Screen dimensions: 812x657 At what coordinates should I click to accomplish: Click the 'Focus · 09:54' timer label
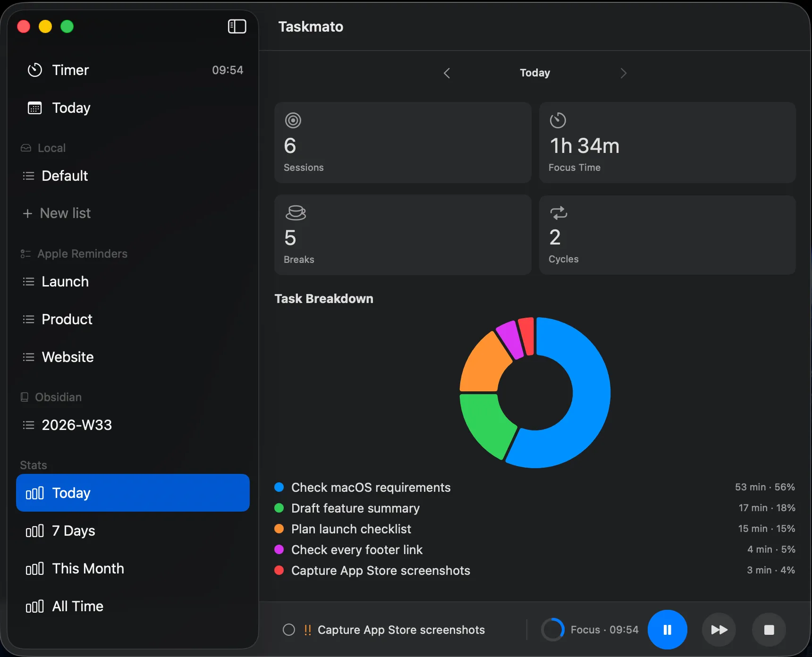click(x=604, y=630)
